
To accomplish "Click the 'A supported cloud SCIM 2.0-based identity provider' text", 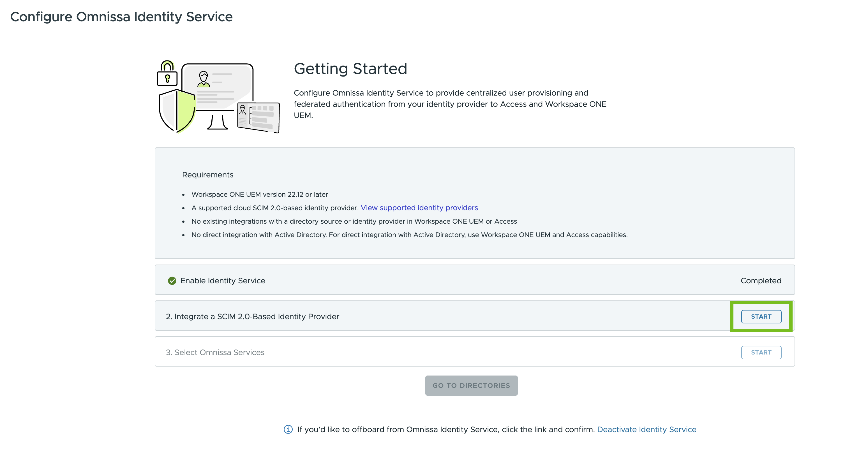I will tap(275, 208).
